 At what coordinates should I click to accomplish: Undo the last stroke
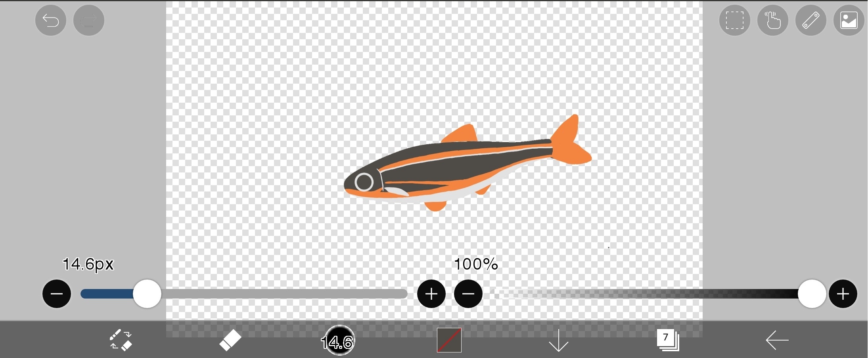[51, 20]
